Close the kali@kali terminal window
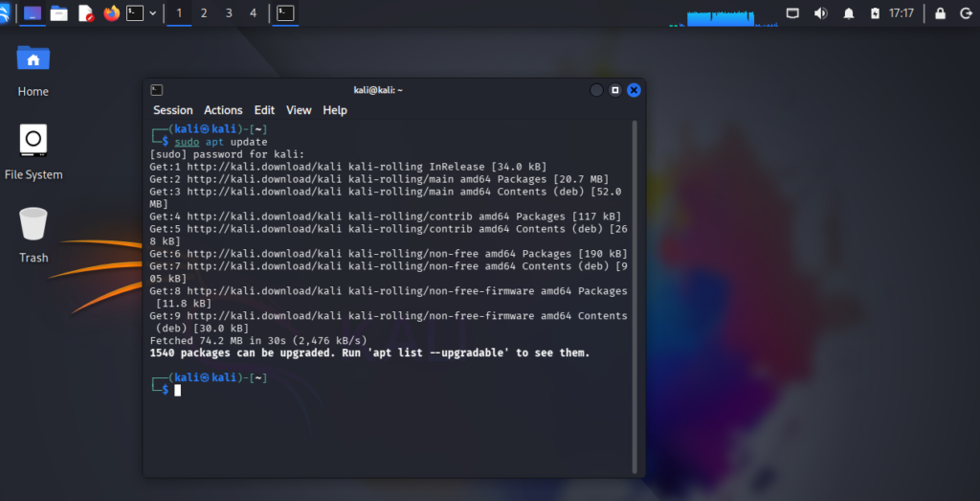Viewport: 980px width, 501px height. [x=634, y=90]
